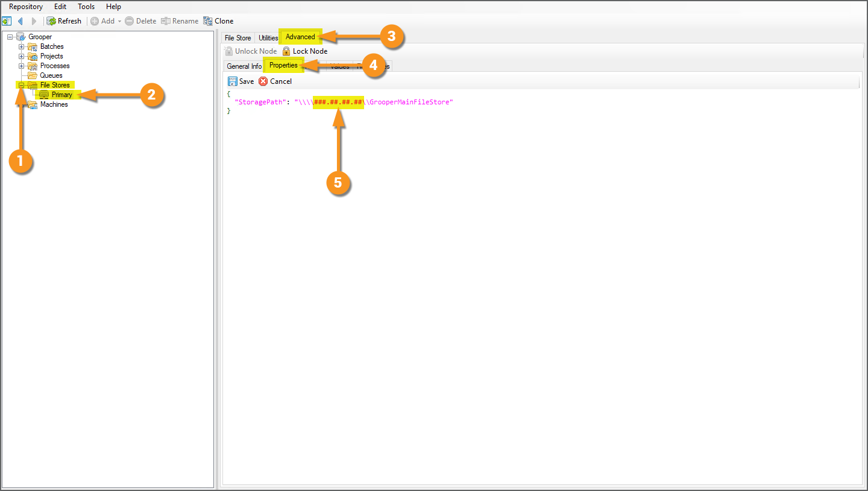The height and width of the screenshot is (491, 868).
Task: Toggle the tree view panel icon
Action: pyautogui.click(x=7, y=21)
